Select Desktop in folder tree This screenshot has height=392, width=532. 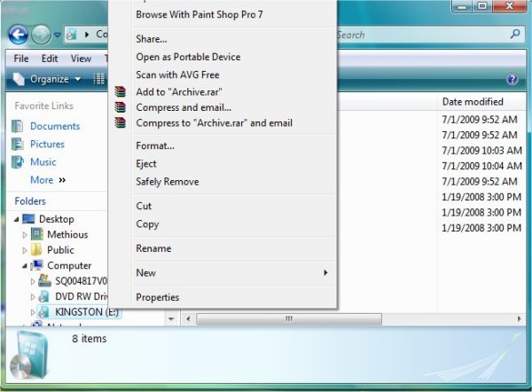pyautogui.click(x=57, y=219)
